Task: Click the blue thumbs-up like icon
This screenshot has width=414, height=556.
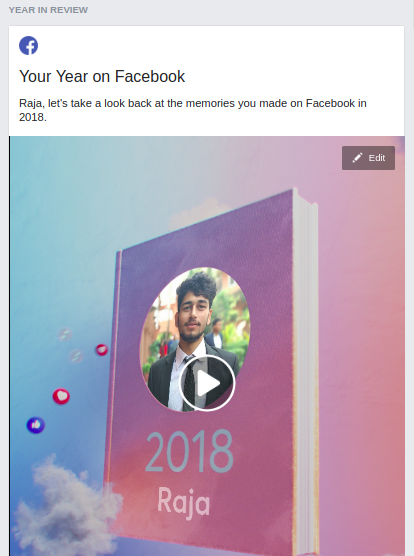Action: pyautogui.click(x=36, y=425)
